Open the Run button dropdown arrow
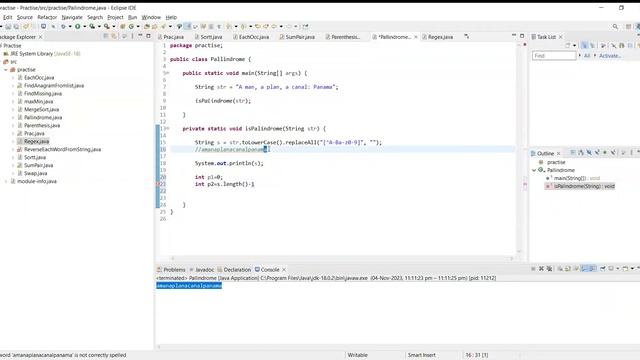The image size is (640, 360). [84, 27]
